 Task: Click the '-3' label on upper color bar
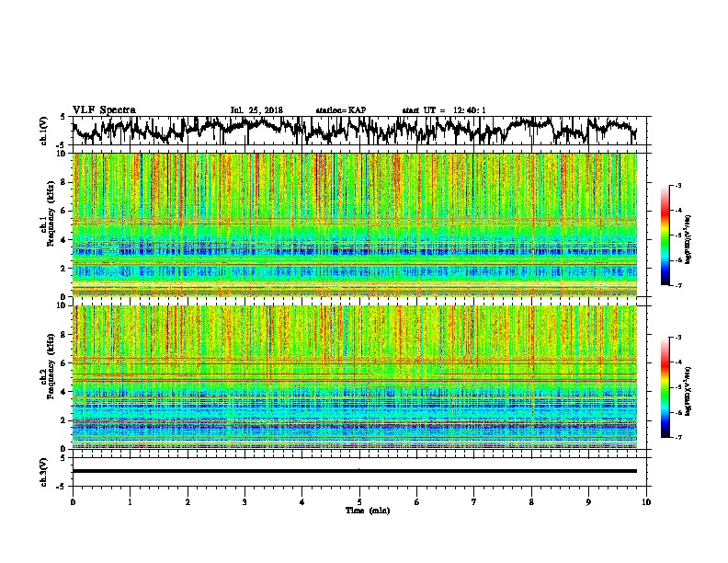[677, 186]
